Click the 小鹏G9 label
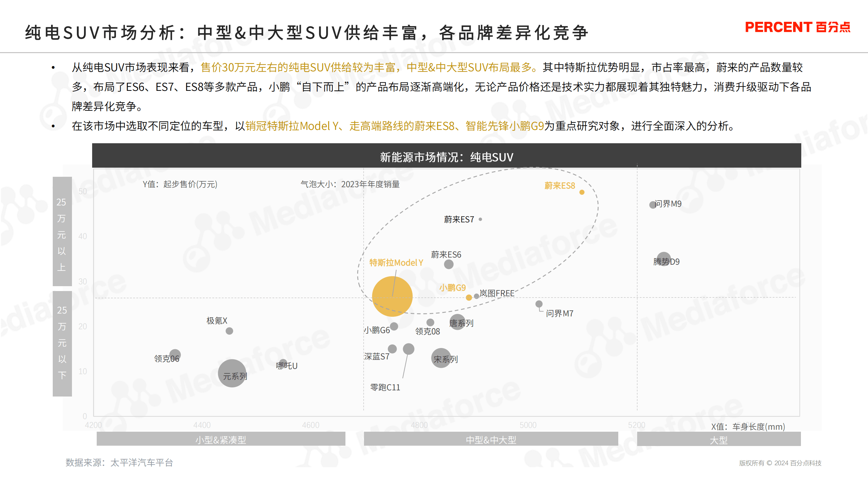 [452, 287]
